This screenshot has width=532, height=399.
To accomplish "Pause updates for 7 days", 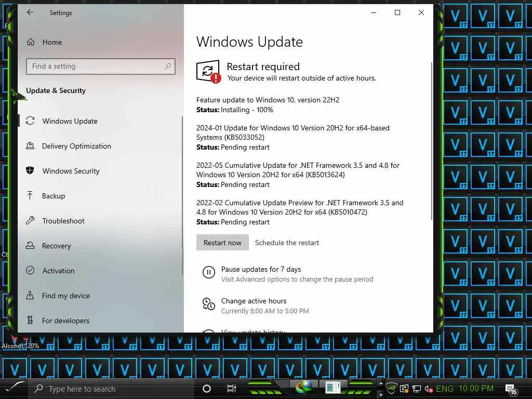I will click(x=261, y=269).
